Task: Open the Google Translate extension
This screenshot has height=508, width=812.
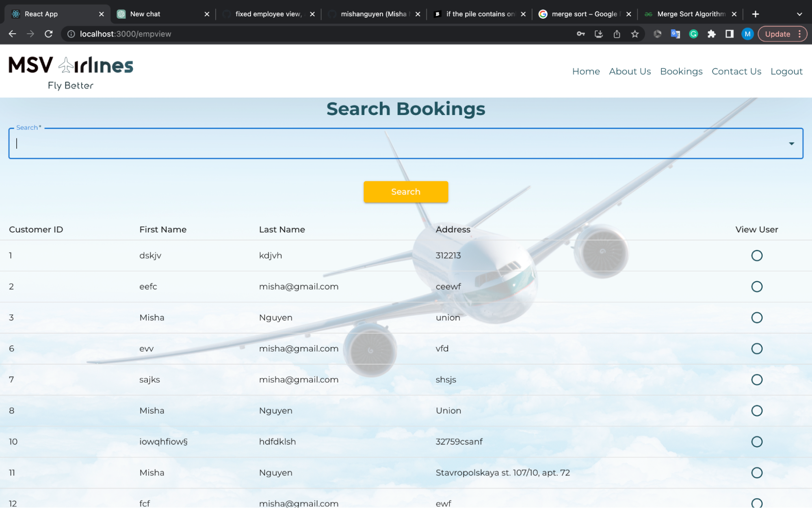Action: pos(675,34)
